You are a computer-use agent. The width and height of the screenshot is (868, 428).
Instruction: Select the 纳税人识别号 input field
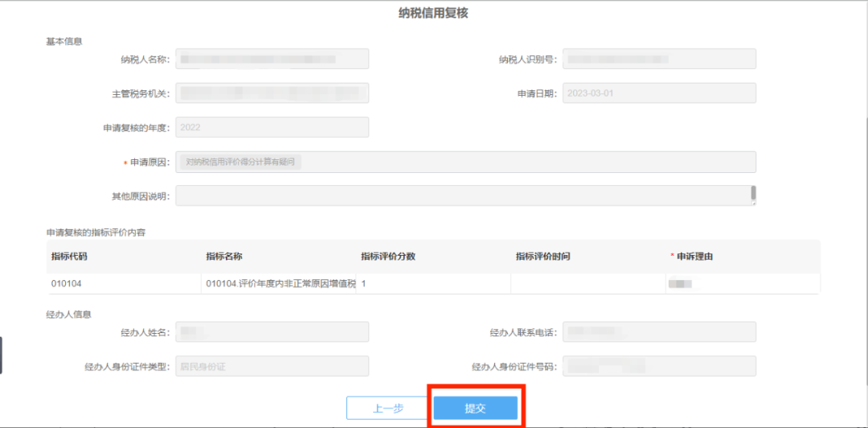[x=659, y=59]
